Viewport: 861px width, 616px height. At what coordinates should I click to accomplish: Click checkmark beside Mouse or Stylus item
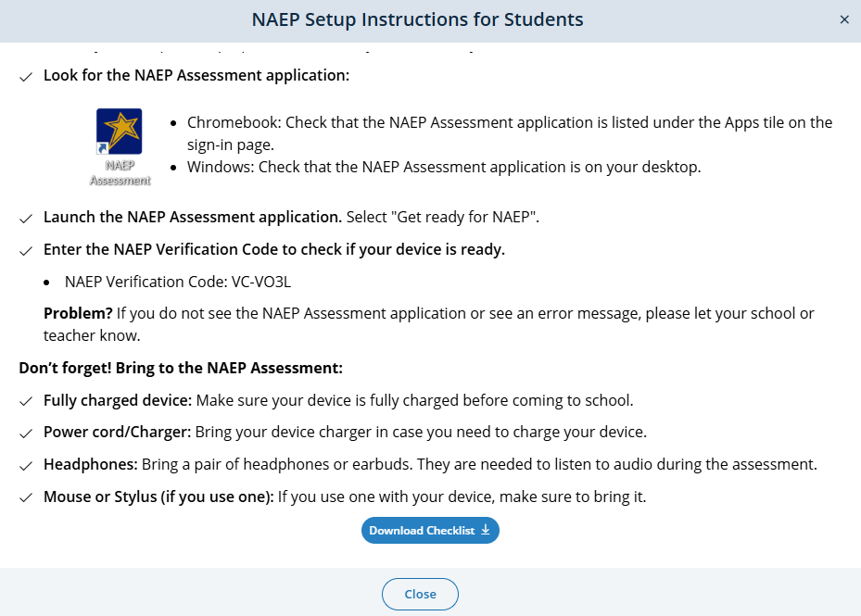[x=26, y=498]
